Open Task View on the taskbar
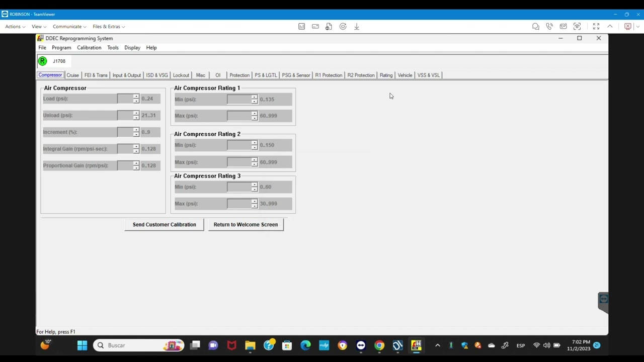Viewport: 644px width, 362px height. [x=195, y=345]
